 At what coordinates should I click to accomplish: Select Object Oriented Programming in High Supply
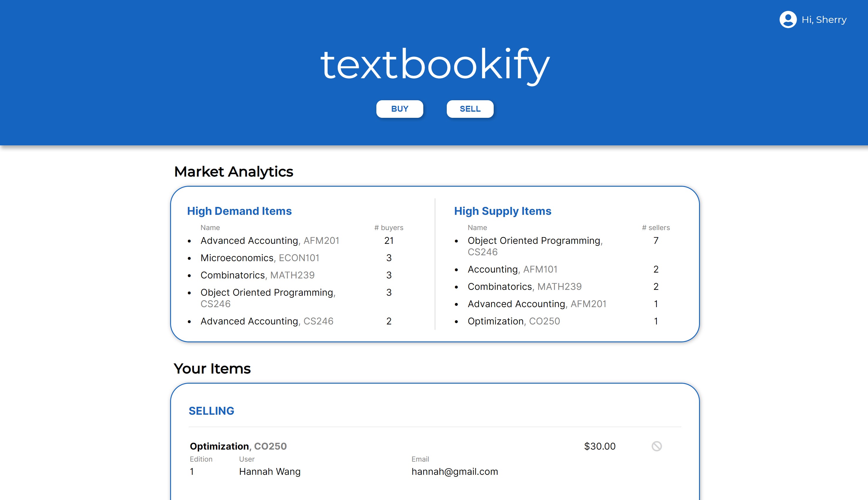pyautogui.click(x=535, y=240)
